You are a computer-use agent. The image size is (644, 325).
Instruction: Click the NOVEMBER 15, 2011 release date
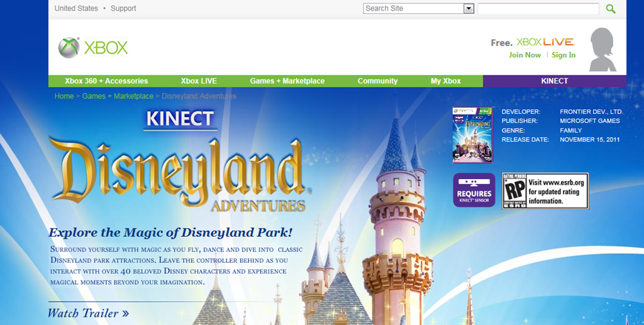pyautogui.click(x=590, y=140)
